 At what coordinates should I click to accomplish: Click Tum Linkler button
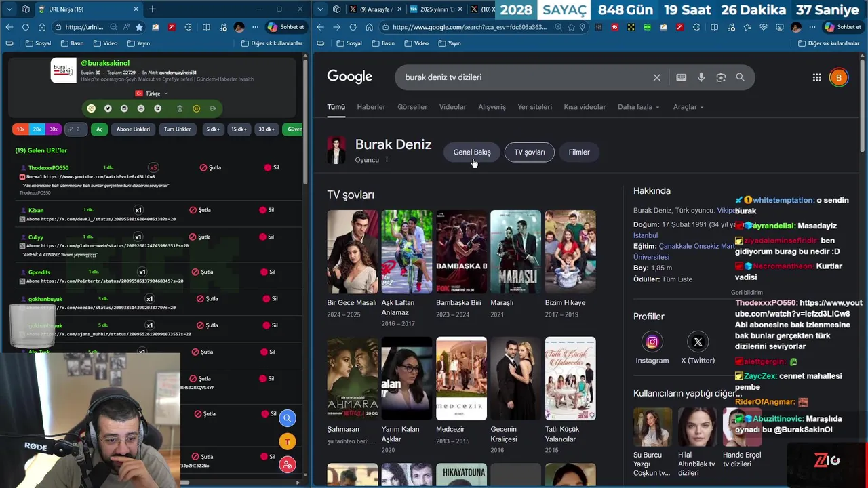click(x=178, y=129)
